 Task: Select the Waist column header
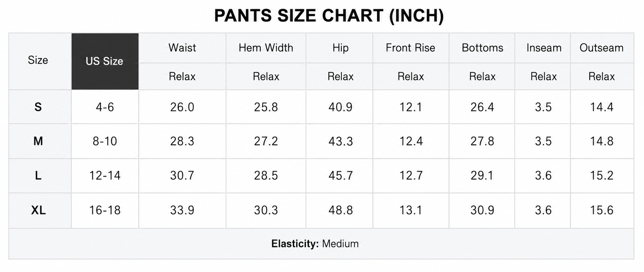click(x=182, y=48)
